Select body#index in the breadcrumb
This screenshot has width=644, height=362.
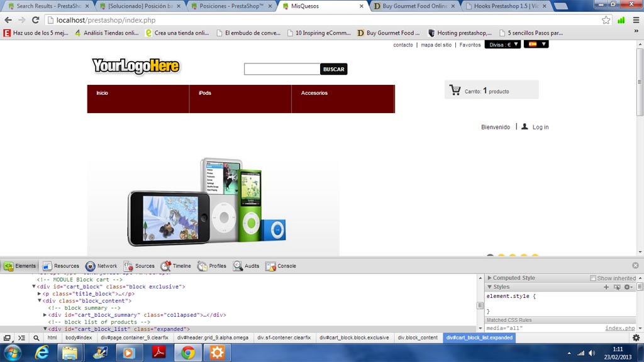pyautogui.click(x=79, y=337)
